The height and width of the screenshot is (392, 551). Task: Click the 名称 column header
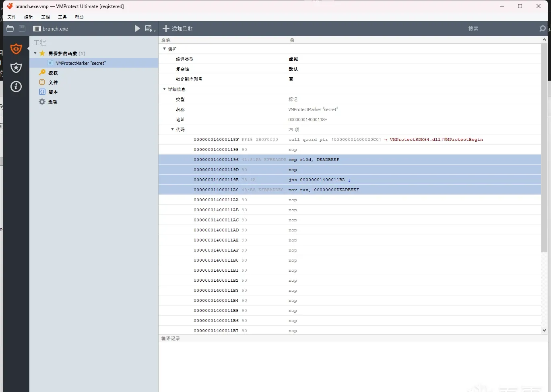pyautogui.click(x=166, y=40)
